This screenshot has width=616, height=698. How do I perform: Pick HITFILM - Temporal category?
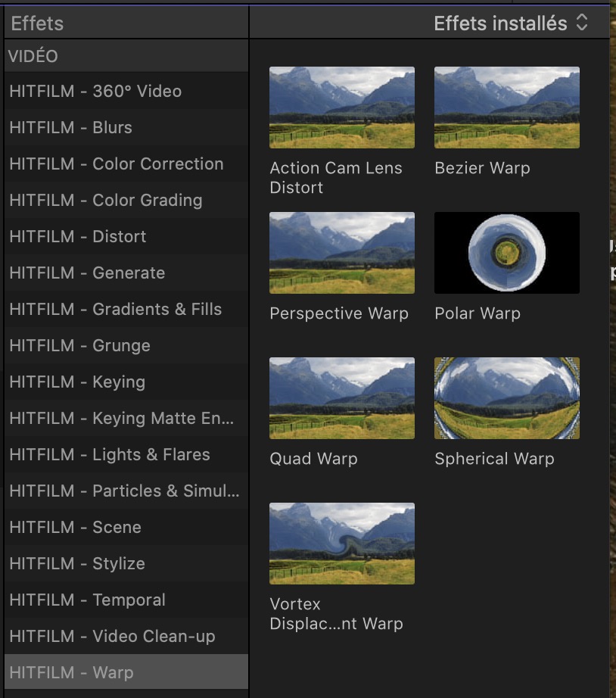(x=126, y=600)
